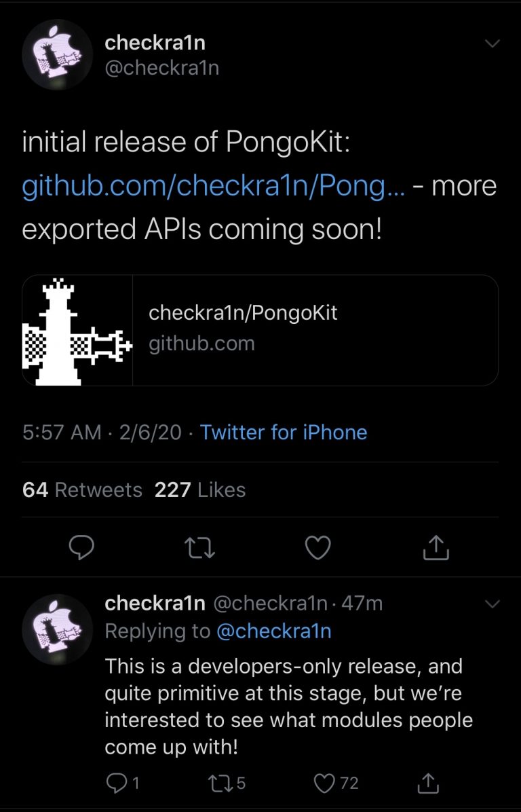Share the main PongoKit tweet

pos(436,548)
